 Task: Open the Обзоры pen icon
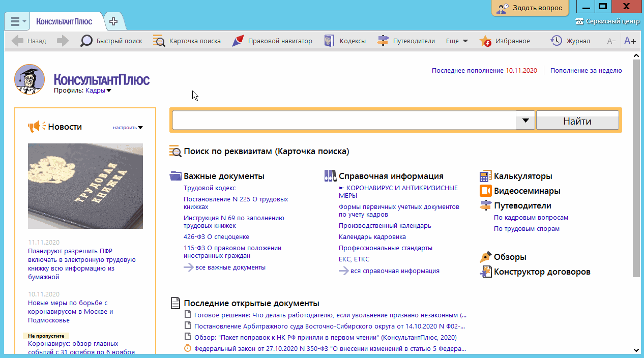[486, 257]
